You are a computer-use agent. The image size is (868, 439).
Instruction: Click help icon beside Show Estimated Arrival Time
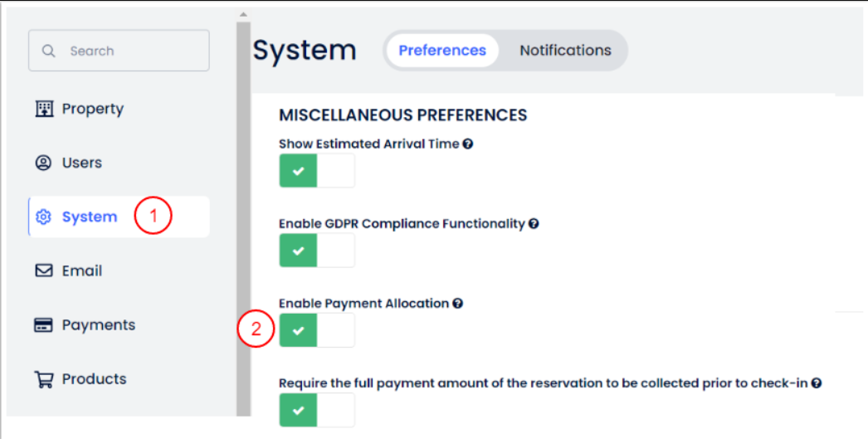[x=468, y=144]
